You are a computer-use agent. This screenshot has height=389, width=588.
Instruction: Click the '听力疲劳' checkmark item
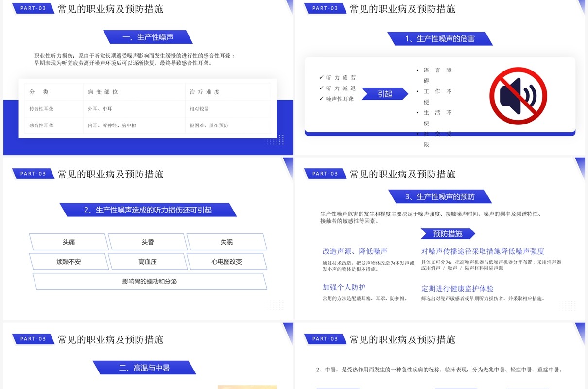click(x=338, y=78)
